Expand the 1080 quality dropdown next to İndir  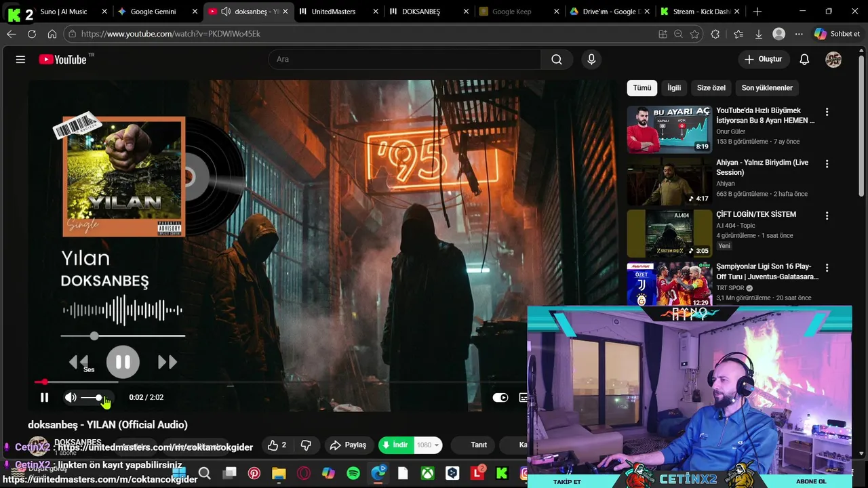click(x=428, y=445)
